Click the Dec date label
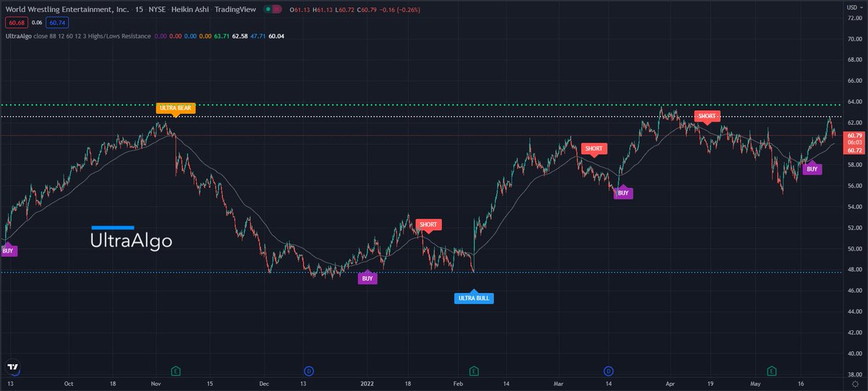The width and height of the screenshot is (868, 391). tap(263, 385)
